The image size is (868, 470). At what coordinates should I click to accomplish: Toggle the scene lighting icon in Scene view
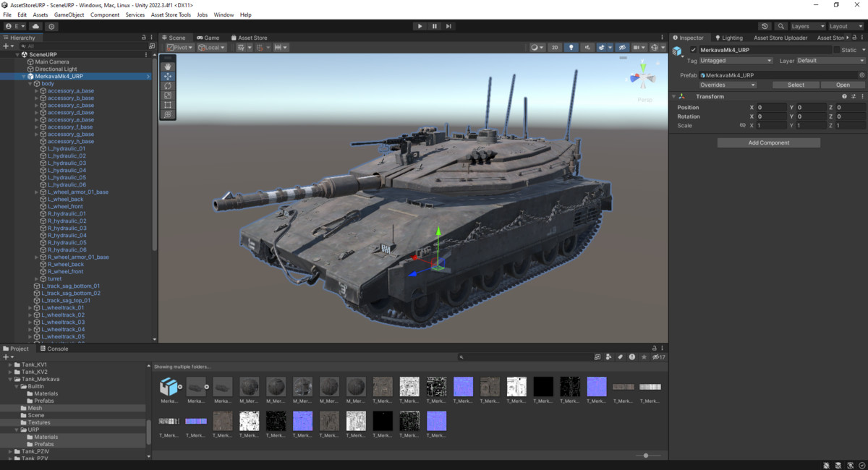click(x=571, y=47)
